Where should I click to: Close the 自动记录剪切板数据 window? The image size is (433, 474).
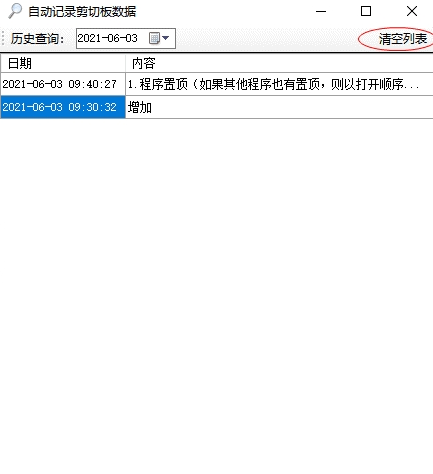[x=412, y=11]
